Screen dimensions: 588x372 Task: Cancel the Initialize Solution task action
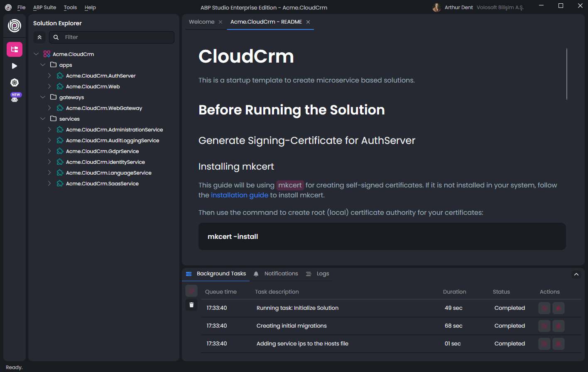pos(544,308)
